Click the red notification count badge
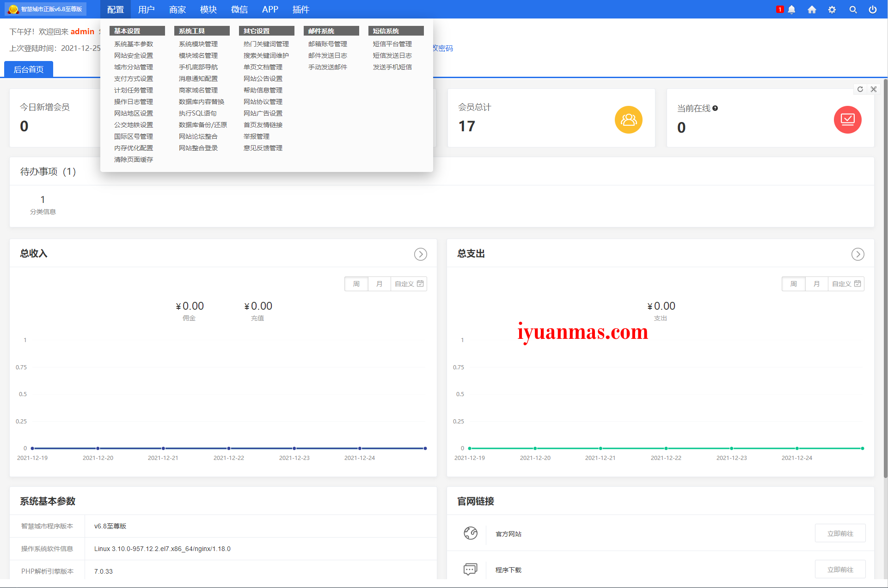The width and height of the screenshot is (888, 588). click(780, 9)
